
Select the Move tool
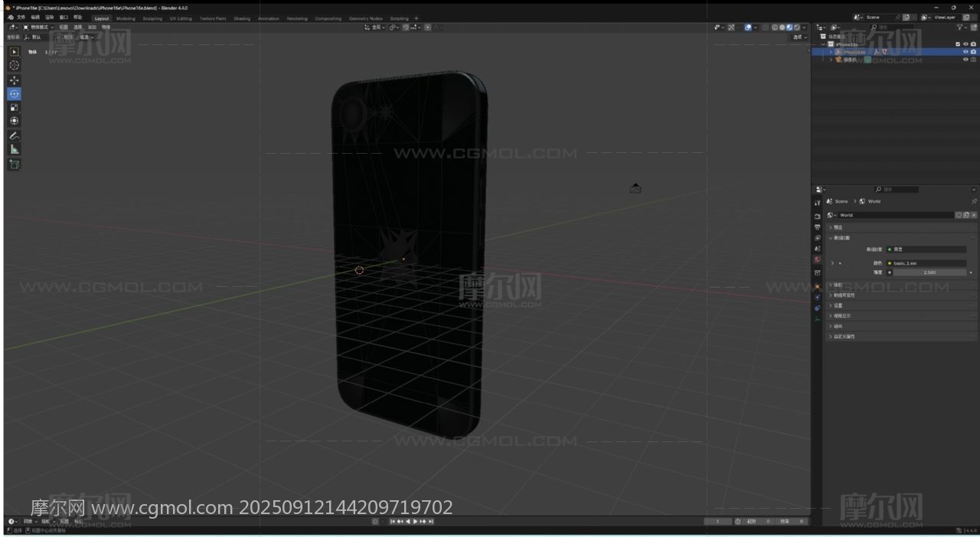14,80
